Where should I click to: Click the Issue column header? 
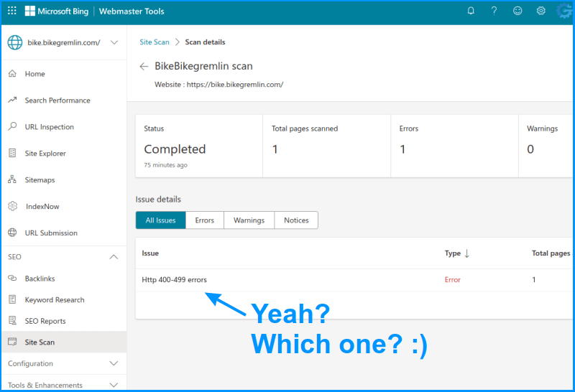point(150,253)
